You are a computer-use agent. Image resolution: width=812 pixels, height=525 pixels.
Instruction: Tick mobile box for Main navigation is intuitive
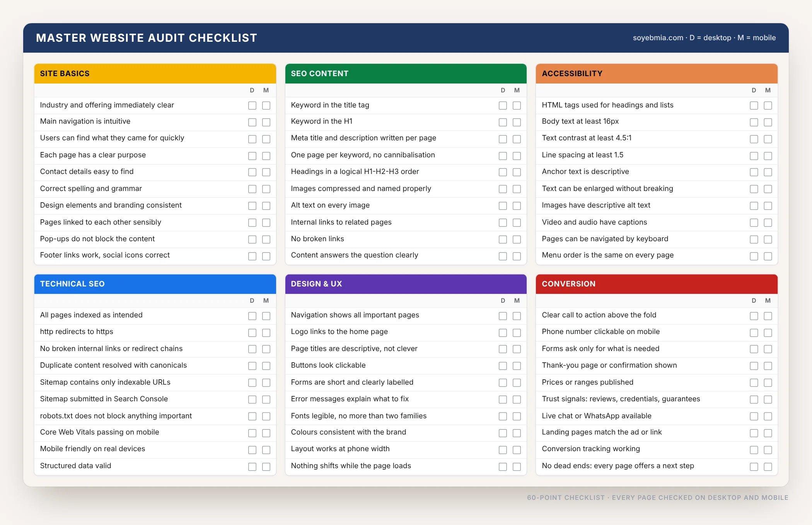pos(266,122)
